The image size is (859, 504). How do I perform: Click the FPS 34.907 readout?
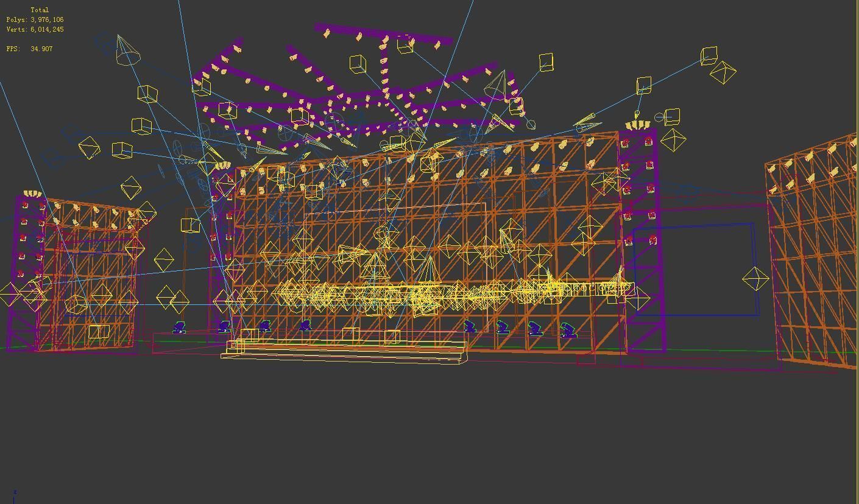point(29,49)
